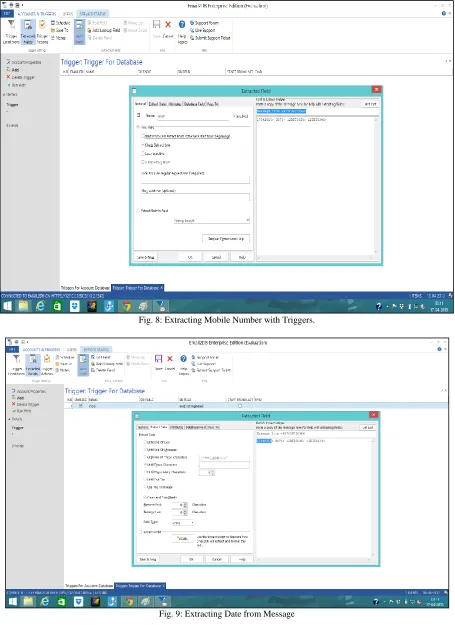Open Chrome on Fig. 8 taskbar

click(126, 306)
